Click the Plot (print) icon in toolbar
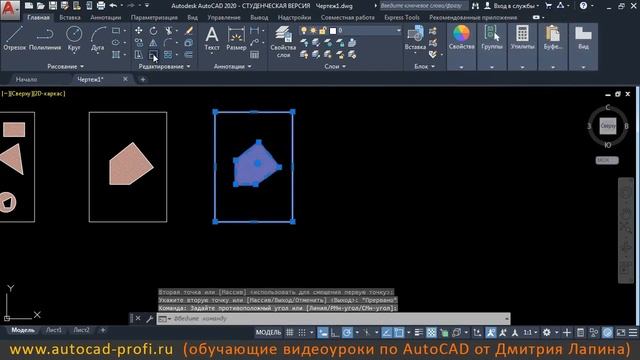The width and height of the screenshot is (640, 360). click(101, 6)
